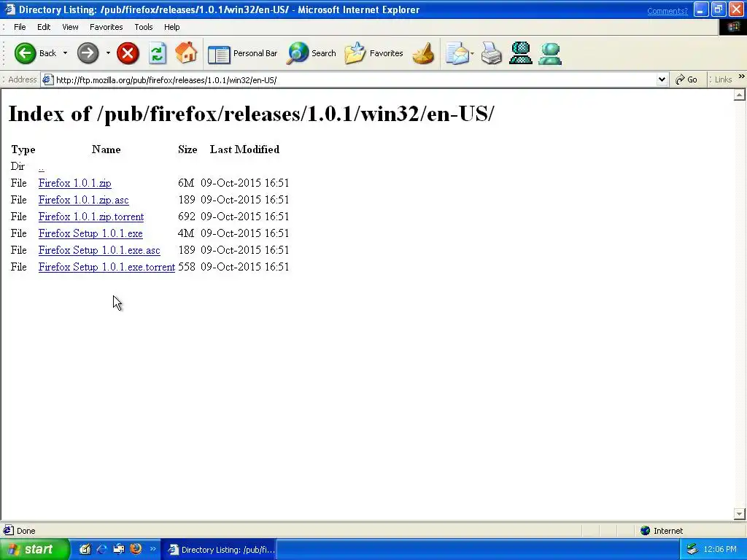Open the View menu
The image size is (747, 560).
pos(70,27)
